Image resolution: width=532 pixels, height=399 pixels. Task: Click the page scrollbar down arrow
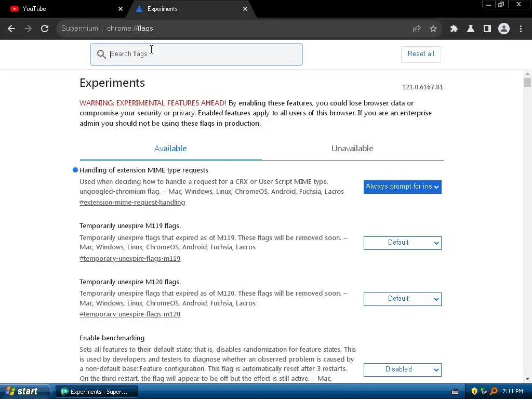[x=527, y=379]
